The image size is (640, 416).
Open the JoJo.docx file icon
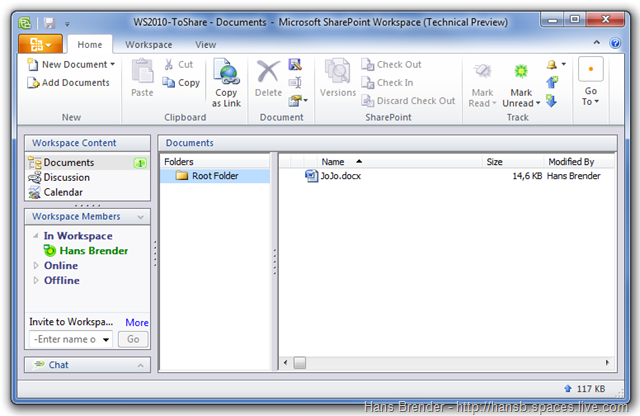(x=311, y=176)
